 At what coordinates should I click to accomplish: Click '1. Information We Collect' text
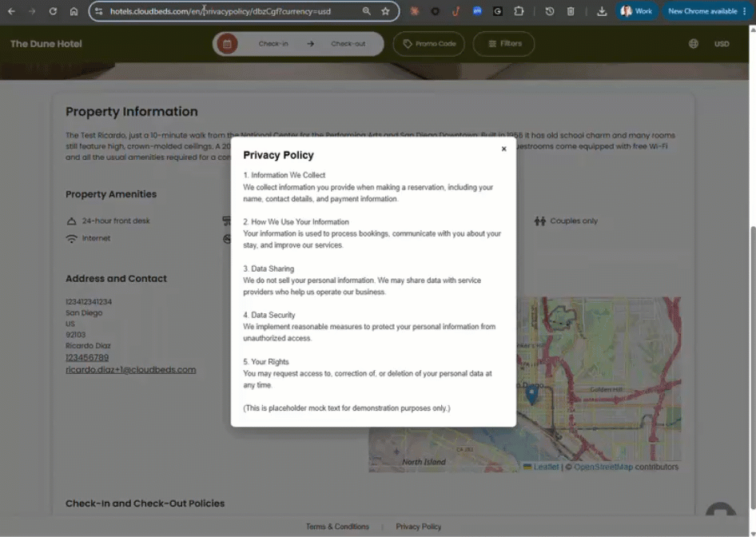pos(284,175)
